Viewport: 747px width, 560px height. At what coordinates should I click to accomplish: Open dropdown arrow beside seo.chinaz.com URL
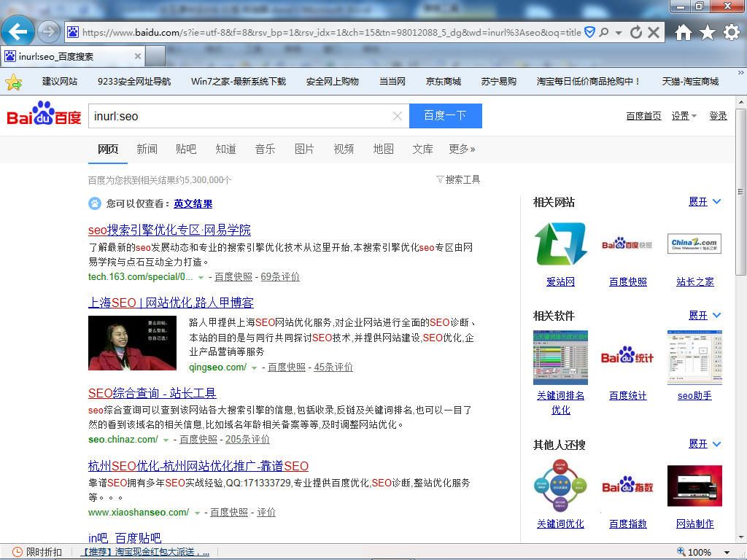click(x=166, y=440)
